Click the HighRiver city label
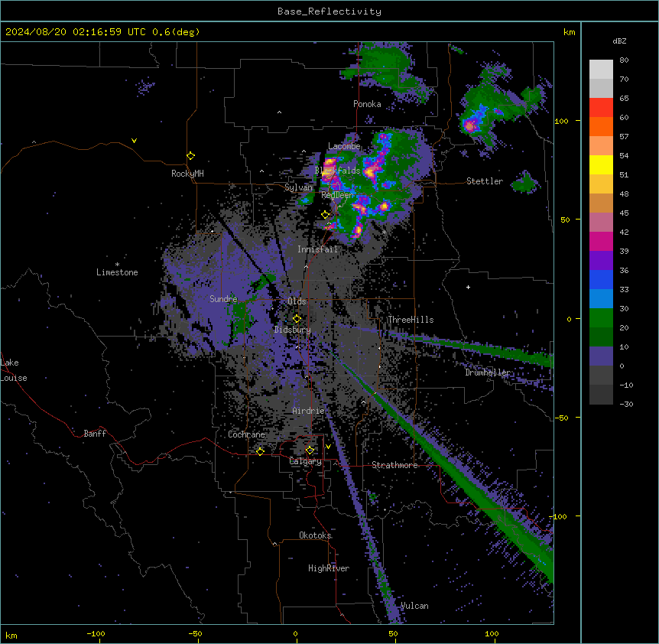The width and height of the screenshot is (659, 644). pyautogui.click(x=329, y=568)
